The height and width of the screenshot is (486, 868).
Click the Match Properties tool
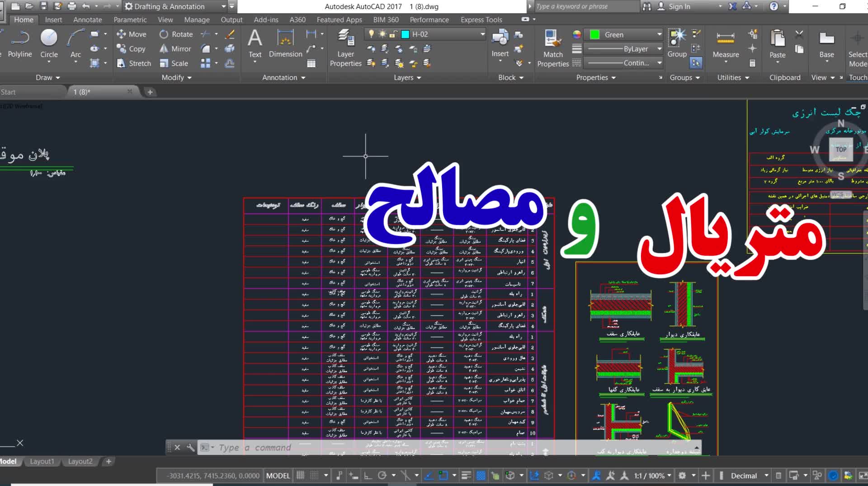(x=553, y=47)
